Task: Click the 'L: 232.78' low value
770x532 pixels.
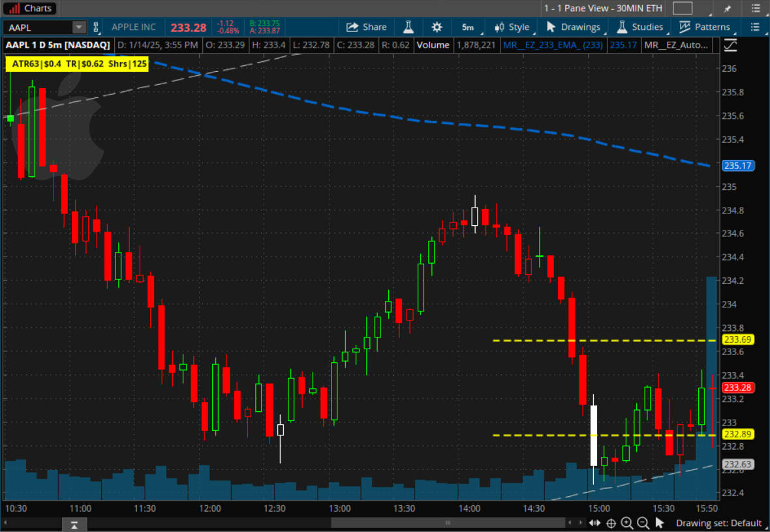Action: (311, 45)
